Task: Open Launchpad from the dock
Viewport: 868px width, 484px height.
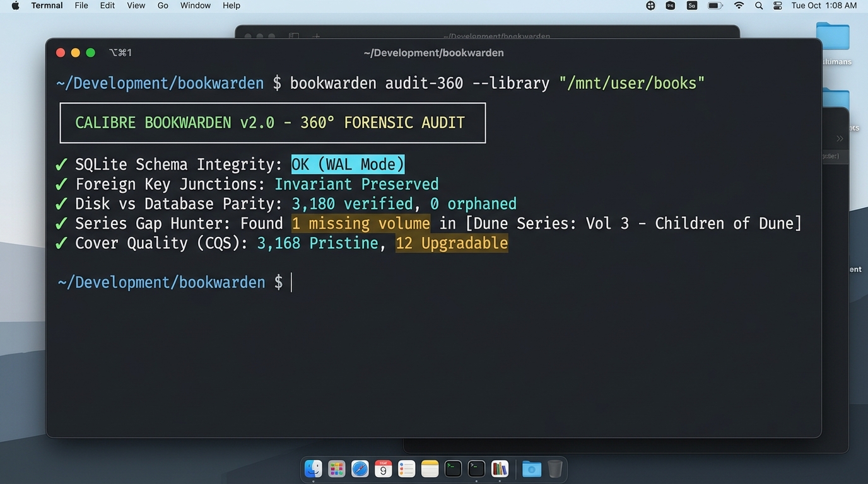Action: (337, 469)
